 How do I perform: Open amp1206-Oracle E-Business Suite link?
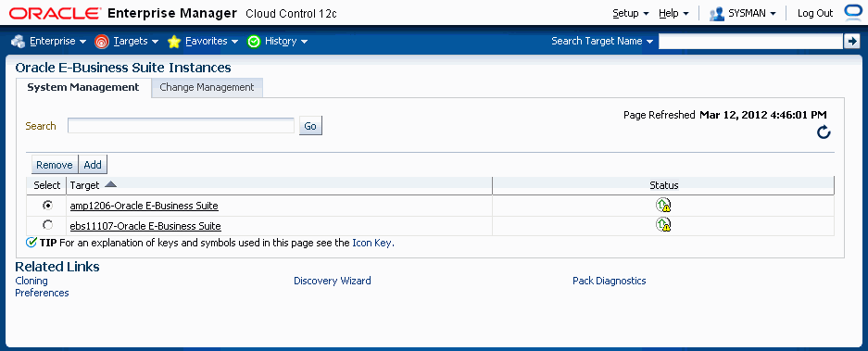[x=144, y=206]
